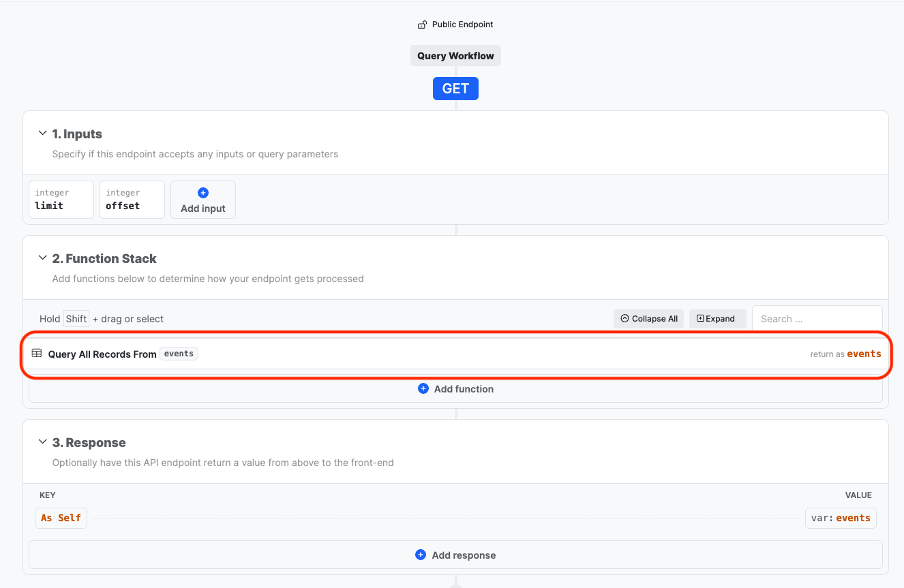The height and width of the screenshot is (588, 904).
Task: Click the Add function plus icon
Action: [423, 388]
